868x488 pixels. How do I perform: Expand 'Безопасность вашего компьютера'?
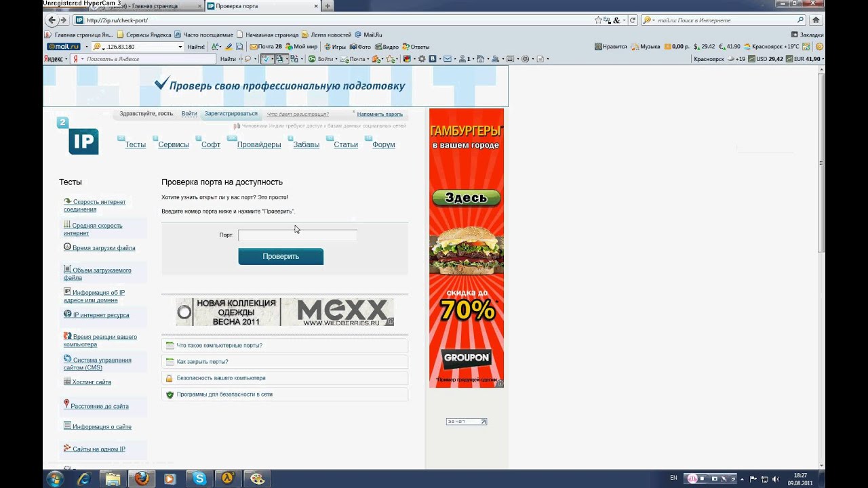pos(285,378)
